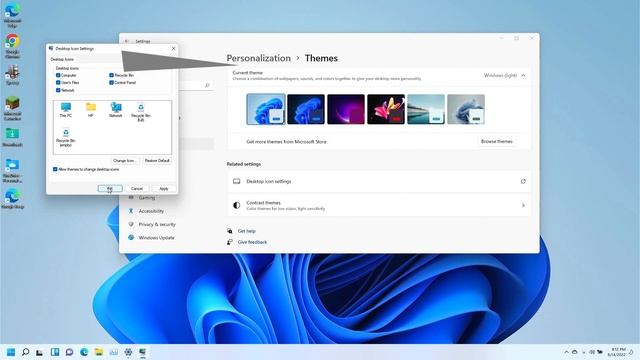Open the Microsoft Edge desktop shortcut
Viewport: 640px width, 360px height.
[12, 15]
